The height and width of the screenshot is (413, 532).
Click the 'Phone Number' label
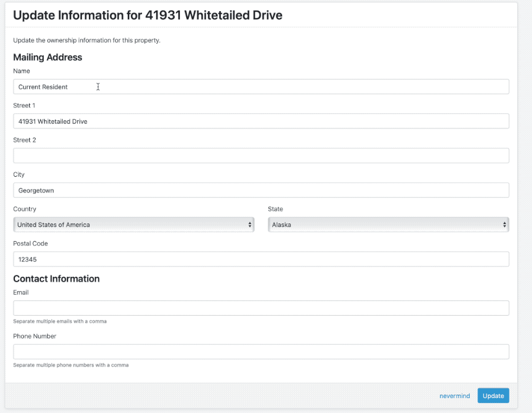click(35, 336)
